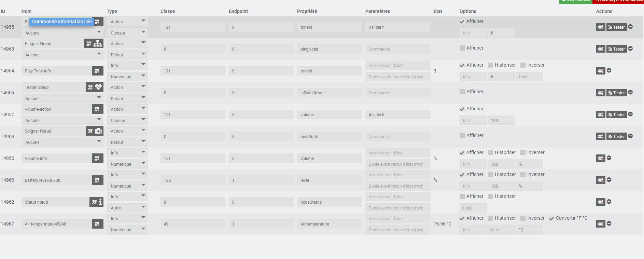
Task: Remove the Battery level-36738 command
Action: pos(609,180)
